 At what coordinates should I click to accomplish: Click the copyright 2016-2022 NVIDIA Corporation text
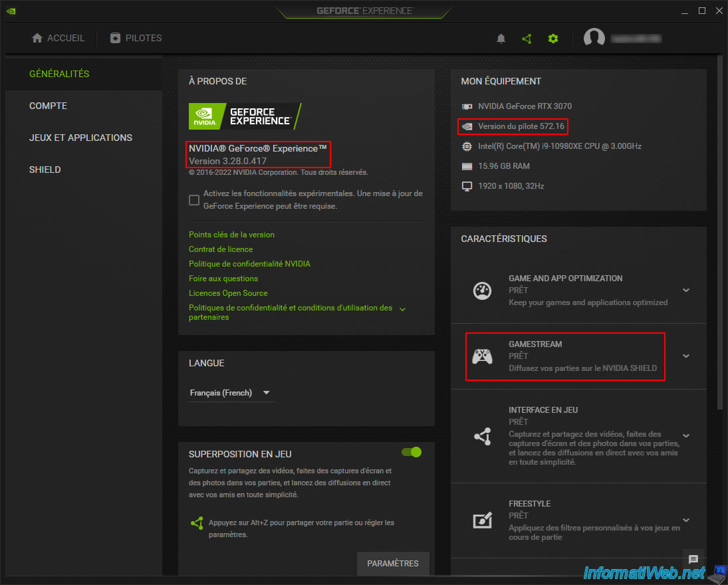[x=278, y=172]
